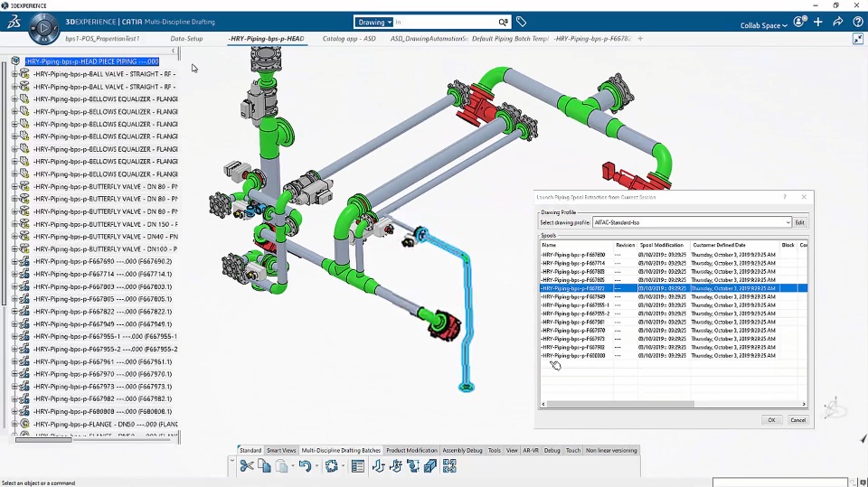Image resolution: width=868 pixels, height=487 pixels.
Task: Collapse the tree panel with the arrow
Action: pos(173,51)
